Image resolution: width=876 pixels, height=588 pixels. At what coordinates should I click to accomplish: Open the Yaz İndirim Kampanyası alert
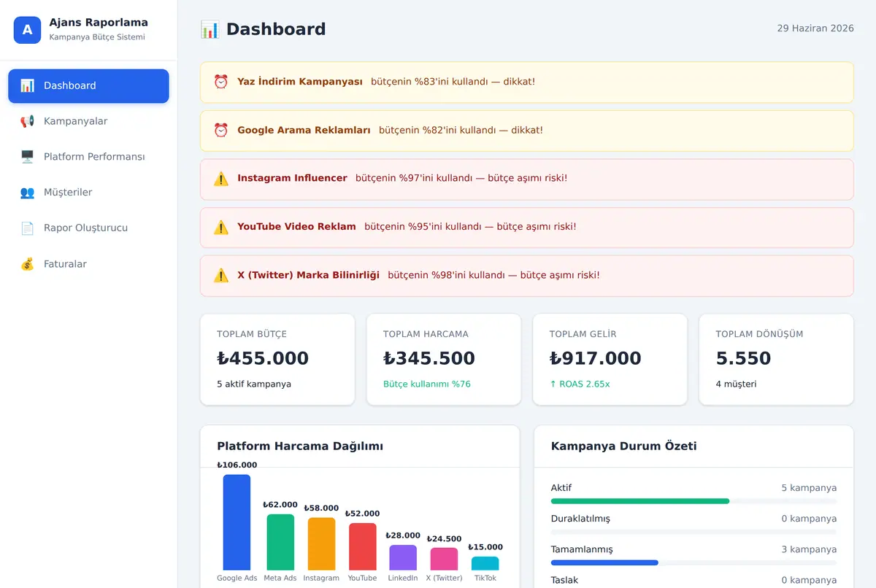(527, 82)
